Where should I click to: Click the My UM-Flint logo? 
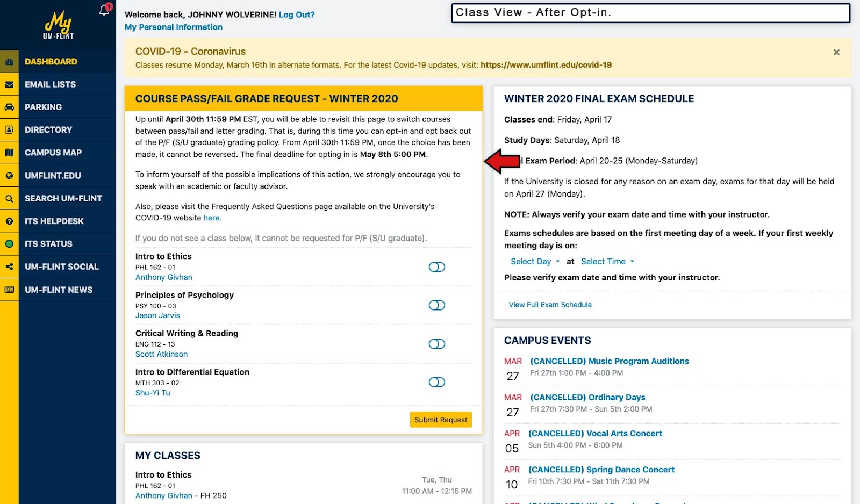pyautogui.click(x=58, y=25)
